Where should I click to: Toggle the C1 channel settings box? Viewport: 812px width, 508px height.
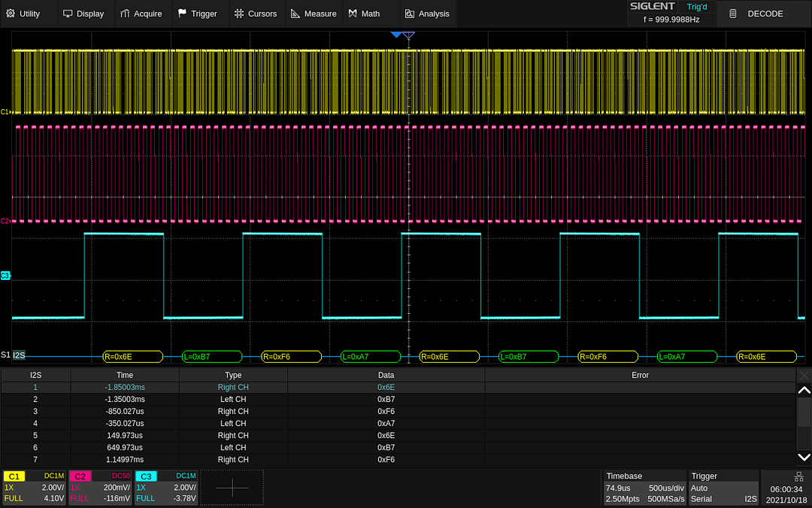[x=35, y=487]
